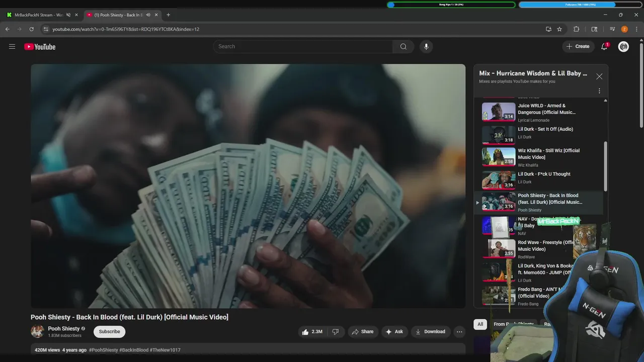The image size is (644, 362).
Task: Click the #TheNew1017 hashtag
Action: 165,350
